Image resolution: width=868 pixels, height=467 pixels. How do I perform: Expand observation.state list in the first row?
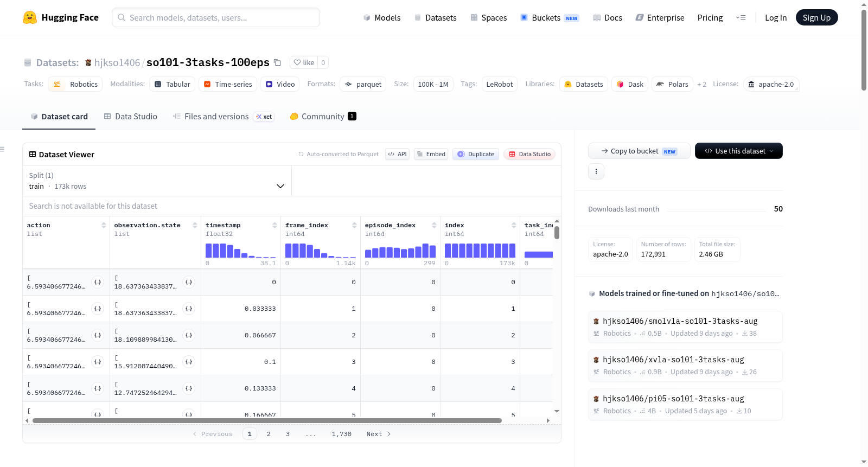click(x=189, y=282)
